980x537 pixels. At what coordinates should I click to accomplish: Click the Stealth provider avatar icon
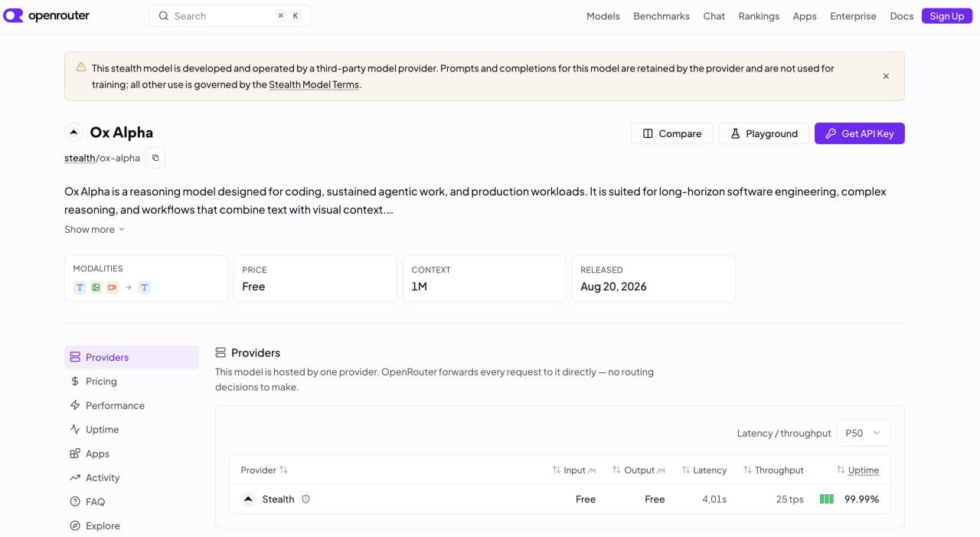(x=248, y=499)
